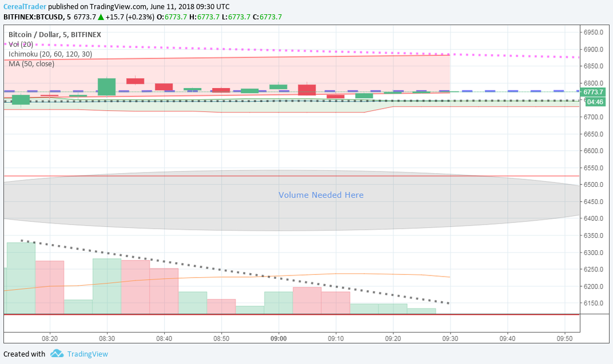Click the TradingView cloud logo icon
The image size is (613, 364).
57,354
